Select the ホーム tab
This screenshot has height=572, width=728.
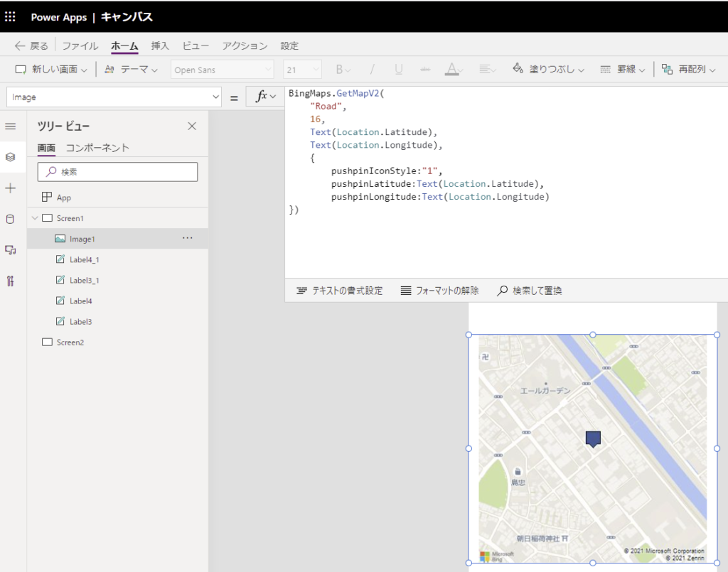click(x=124, y=46)
